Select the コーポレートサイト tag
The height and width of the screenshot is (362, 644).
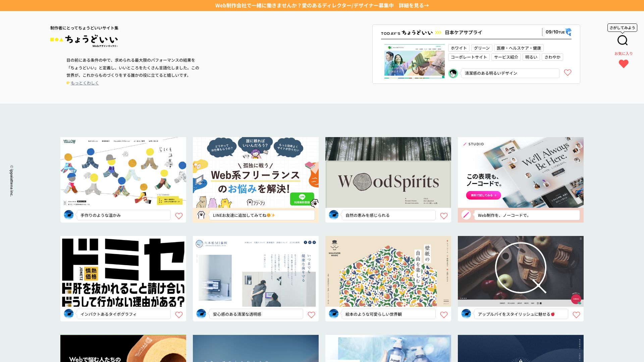tap(469, 57)
